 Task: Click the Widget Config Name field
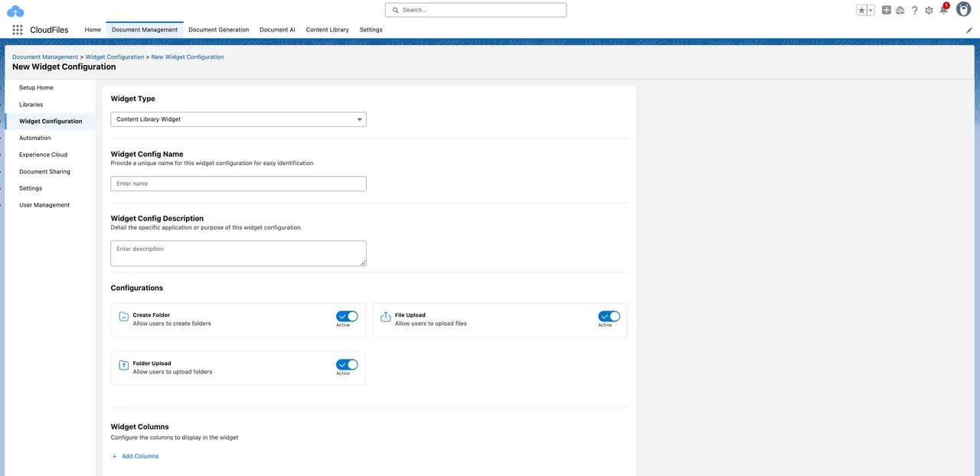(238, 184)
